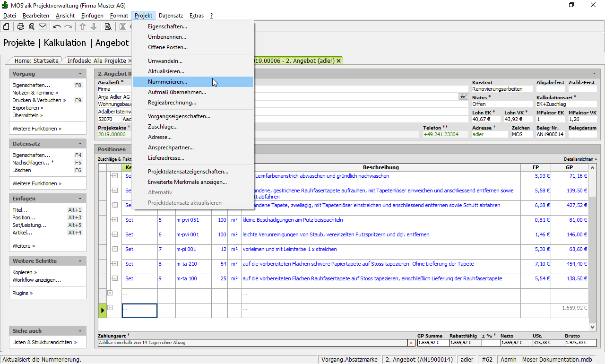The width and height of the screenshot is (605, 364).
Task: Switch to the Home: Startseite tab
Action: pos(36,61)
